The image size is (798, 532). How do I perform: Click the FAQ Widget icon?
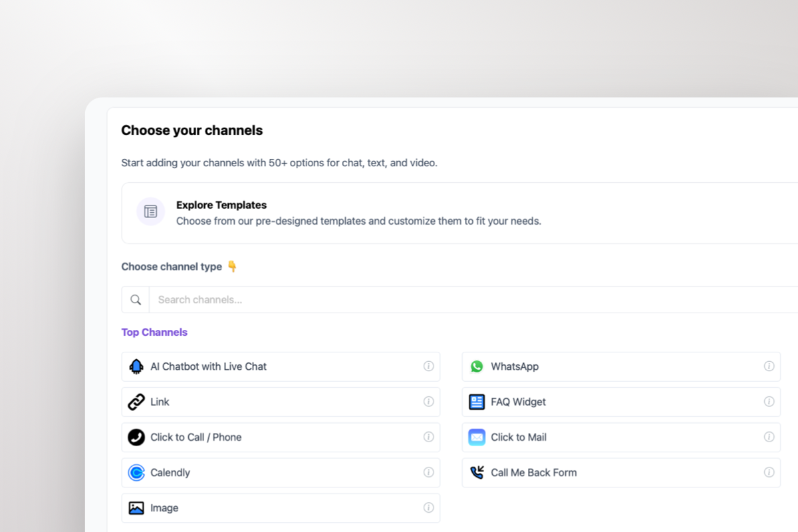click(x=477, y=402)
